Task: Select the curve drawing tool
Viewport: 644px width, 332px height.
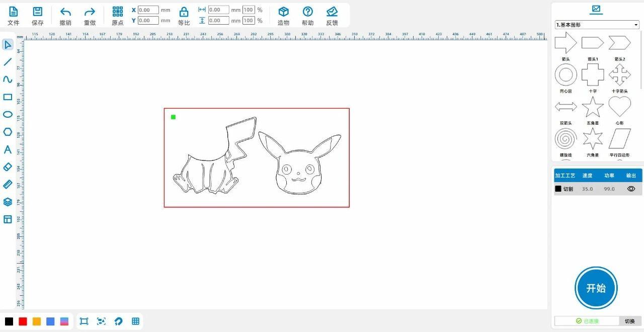Action: (x=8, y=79)
